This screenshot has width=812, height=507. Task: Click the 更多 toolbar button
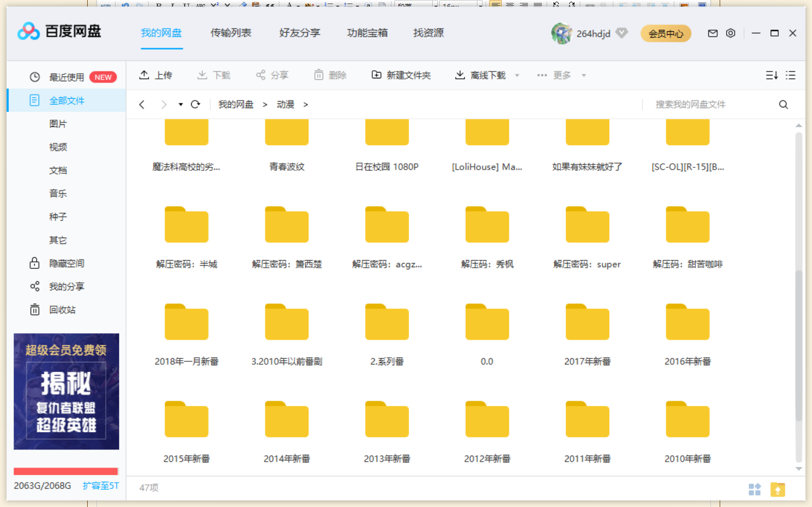point(555,75)
